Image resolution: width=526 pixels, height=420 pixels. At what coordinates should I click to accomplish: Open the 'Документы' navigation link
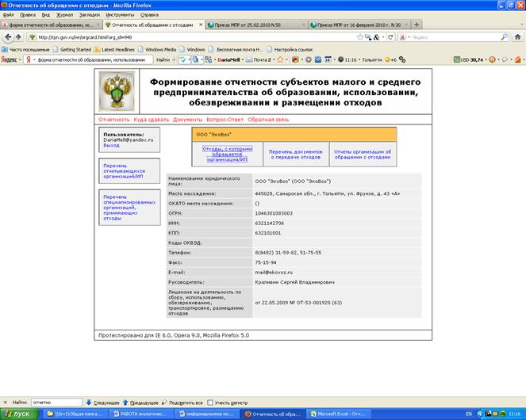point(187,120)
